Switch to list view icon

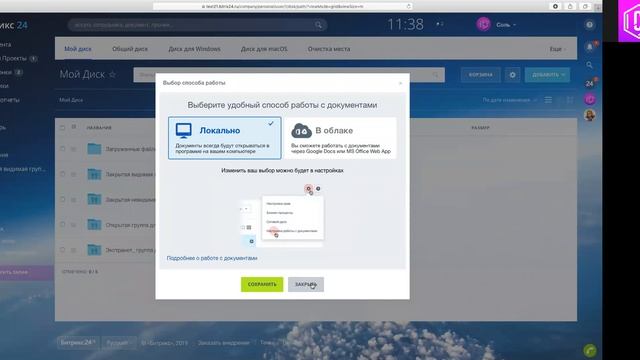click(x=548, y=100)
